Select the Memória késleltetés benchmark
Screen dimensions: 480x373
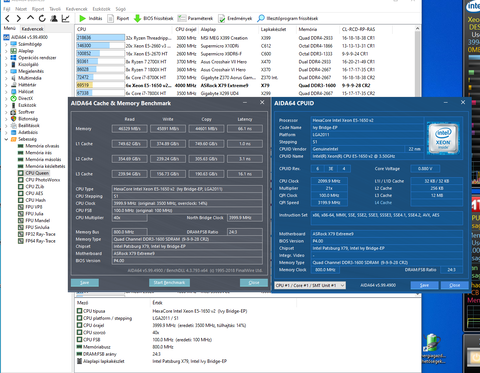[42, 166]
